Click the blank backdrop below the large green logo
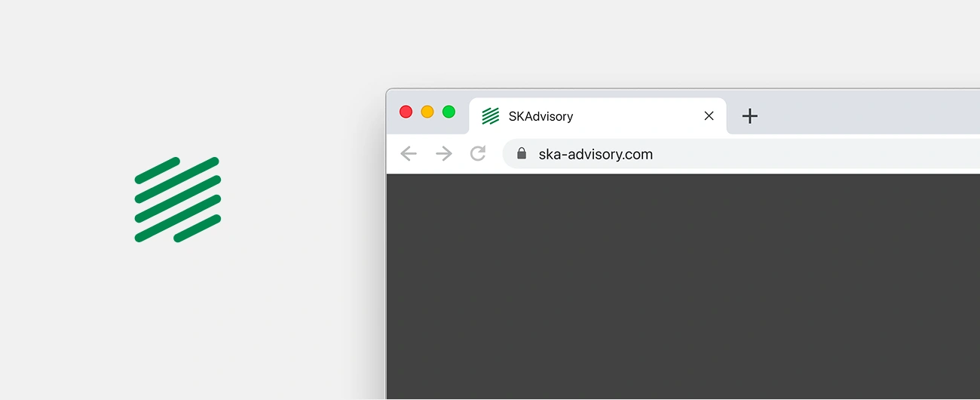Screen dimensions: 980x400 coord(178,325)
